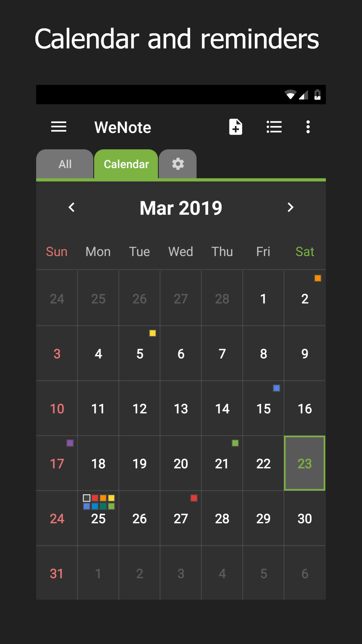
Task: Tap the add new note icon
Action: (x=236, y=127)
